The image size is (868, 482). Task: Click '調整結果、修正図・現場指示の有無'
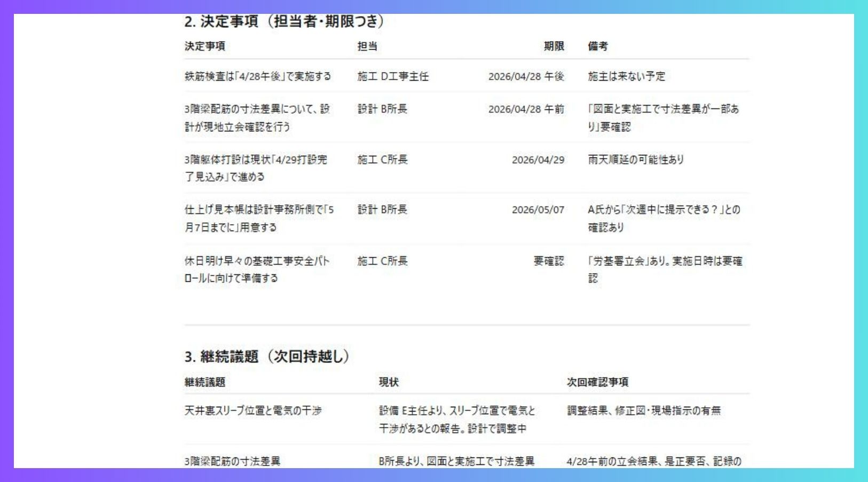[644, 410]
